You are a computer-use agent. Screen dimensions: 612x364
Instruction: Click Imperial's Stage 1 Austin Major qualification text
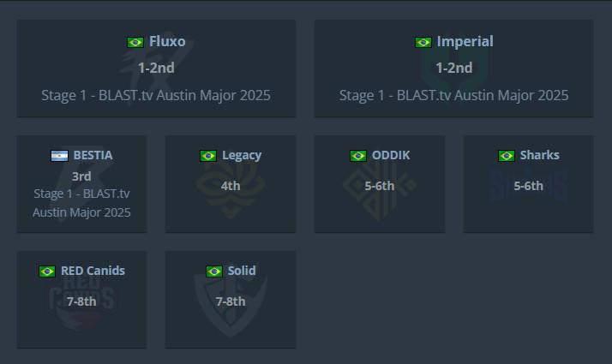tap(454, 95)
